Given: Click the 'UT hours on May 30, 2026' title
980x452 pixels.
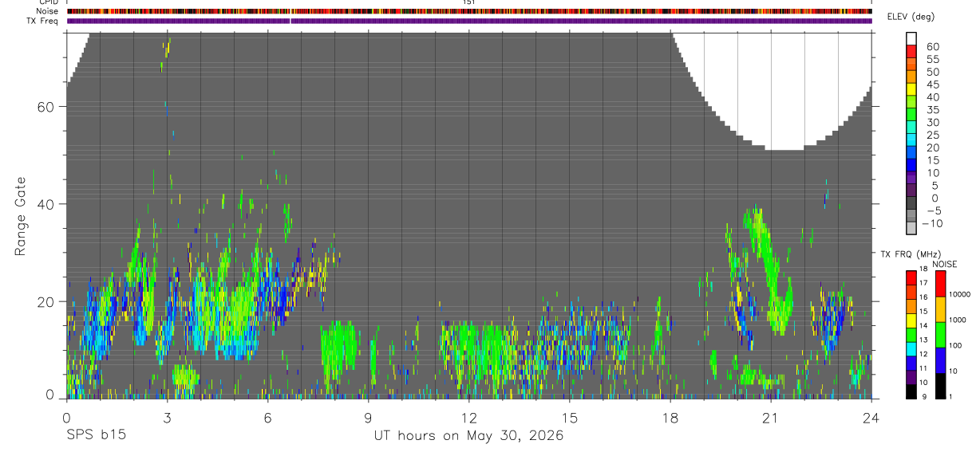Looking at the screenshot, I should pos(469,436).
